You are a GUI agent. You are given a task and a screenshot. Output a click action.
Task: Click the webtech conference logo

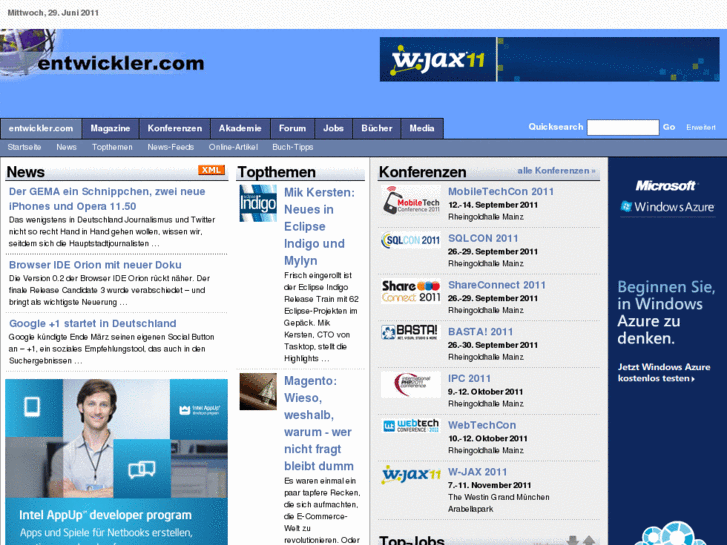point(411,426)
